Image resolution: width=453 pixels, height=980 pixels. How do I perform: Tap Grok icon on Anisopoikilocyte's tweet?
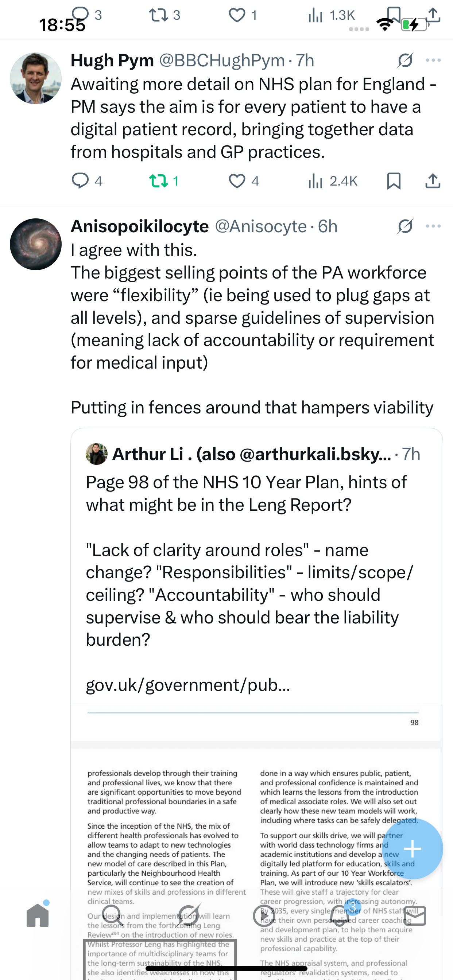point(405,226)
